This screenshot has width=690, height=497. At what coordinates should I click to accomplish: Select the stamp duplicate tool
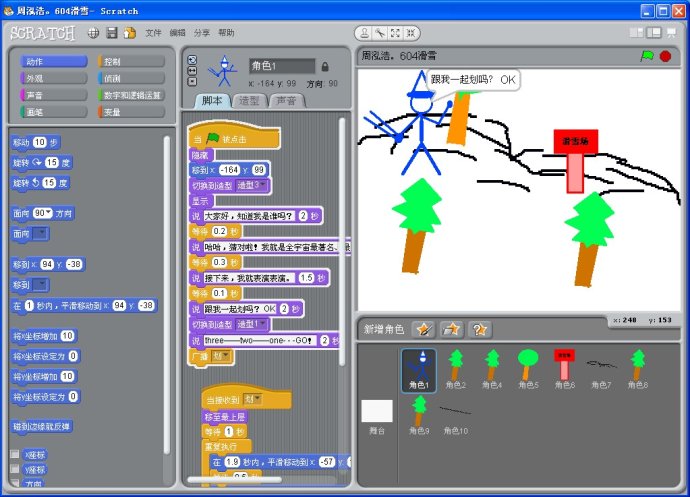point(365,32)
